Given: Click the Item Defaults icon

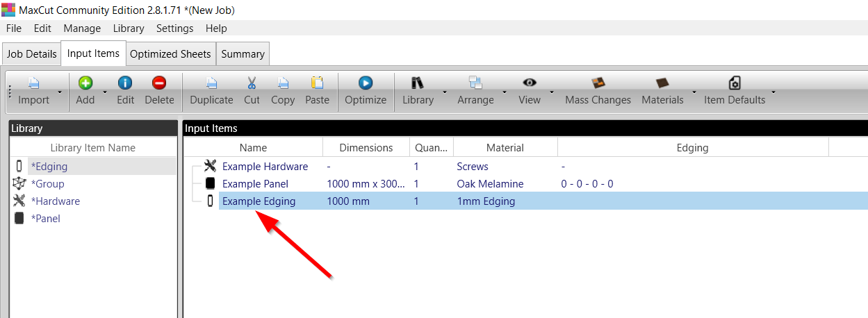Looking at the screenshot, I should (735, 83).
